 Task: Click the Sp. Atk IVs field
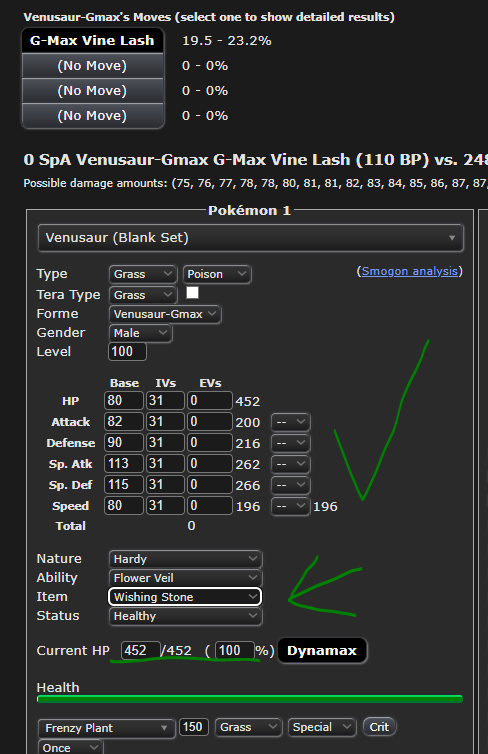coord(165,464)
